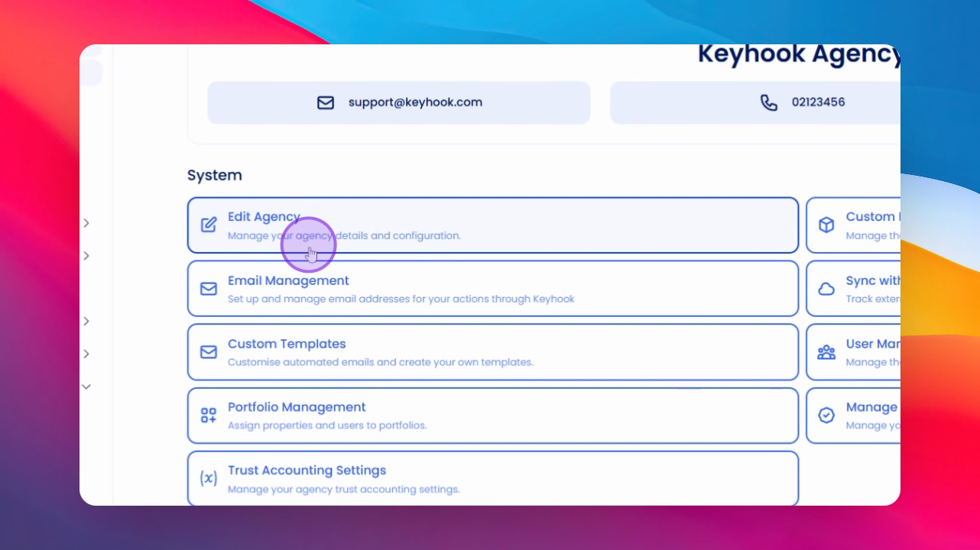Click the (x) icon for Trust Accounting Settings
The image size is (980, 550).
pos(209,479)
